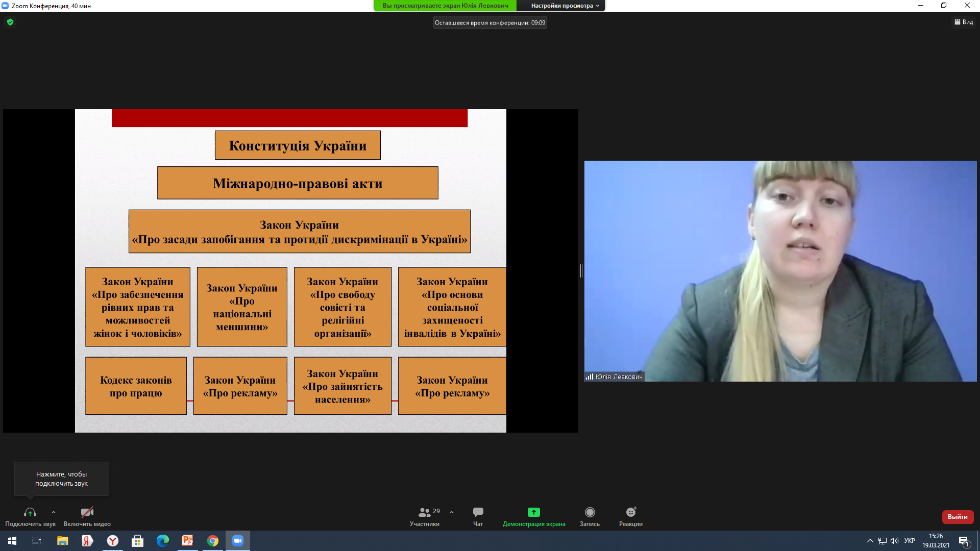Click the green encryption shield icon
Image resolution: width=980 pixels, height=551 pixels.
(10, 22)
